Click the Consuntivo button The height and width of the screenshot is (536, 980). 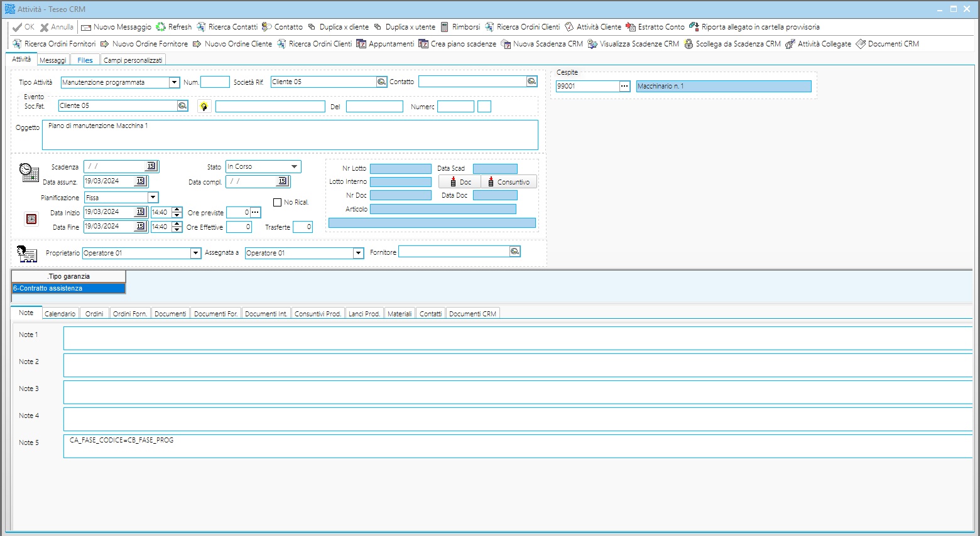pos(509,182)
